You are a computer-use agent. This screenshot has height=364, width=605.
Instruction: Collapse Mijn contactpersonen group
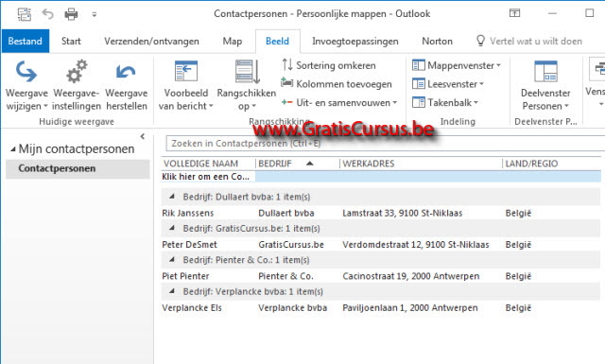point(13,149)
